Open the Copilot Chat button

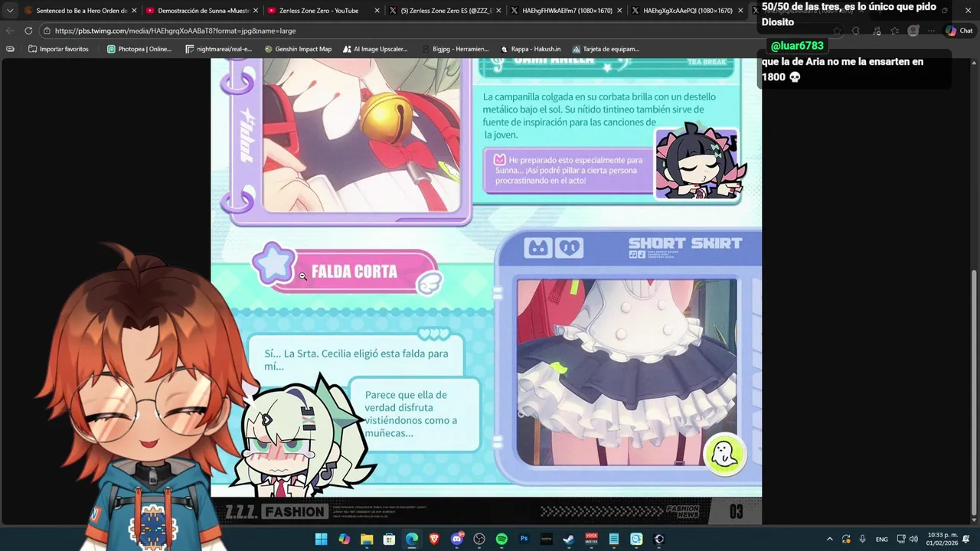pyautogui.click(x=959, y=31)
